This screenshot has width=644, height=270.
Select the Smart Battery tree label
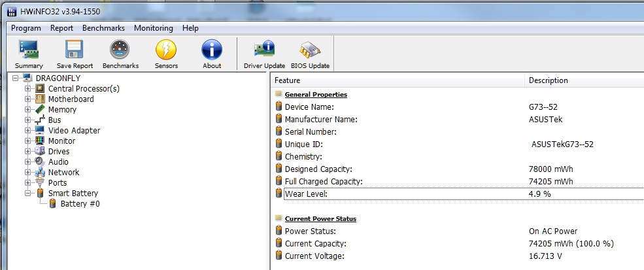73,193
